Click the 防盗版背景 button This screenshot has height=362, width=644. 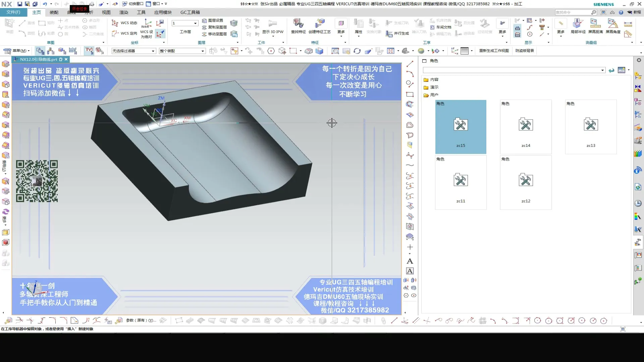(525, 51)
